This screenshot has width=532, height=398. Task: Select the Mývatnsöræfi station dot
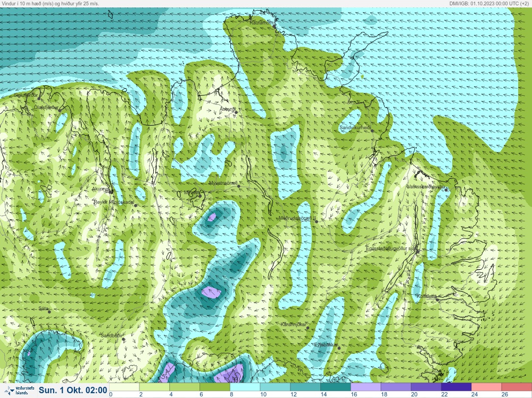pos(238,186)
